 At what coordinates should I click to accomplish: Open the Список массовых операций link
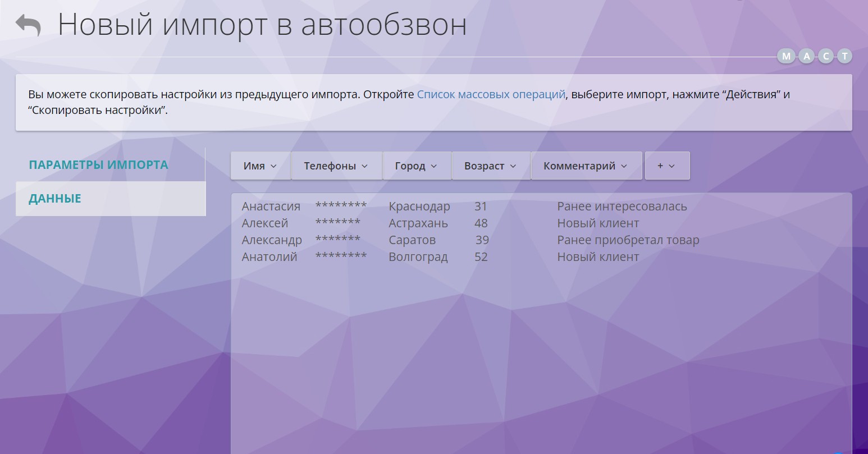click(491, 94)
